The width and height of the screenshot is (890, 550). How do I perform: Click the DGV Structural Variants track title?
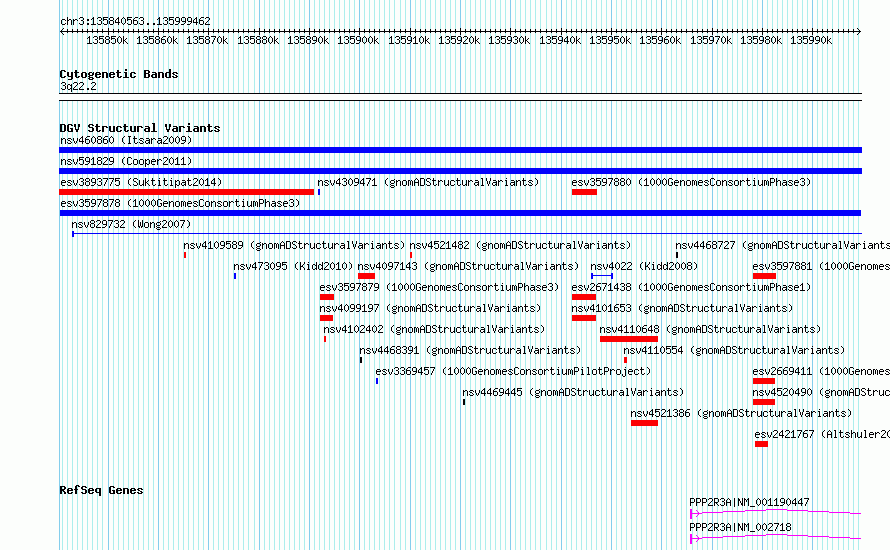(x=140, y=128)
